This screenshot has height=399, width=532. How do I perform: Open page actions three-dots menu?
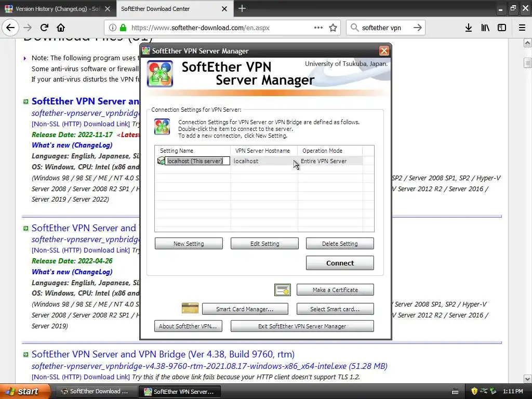click(x=318, y=28)
